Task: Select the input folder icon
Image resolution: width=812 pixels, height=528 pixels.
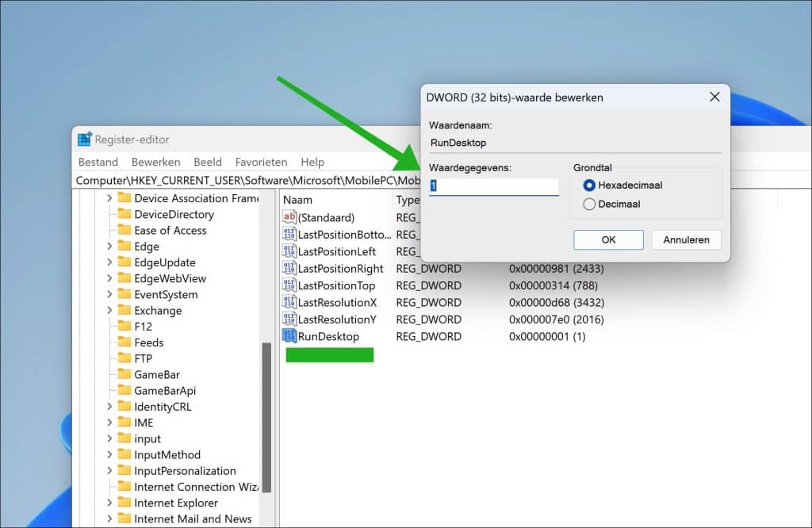Action: (124, 438)
